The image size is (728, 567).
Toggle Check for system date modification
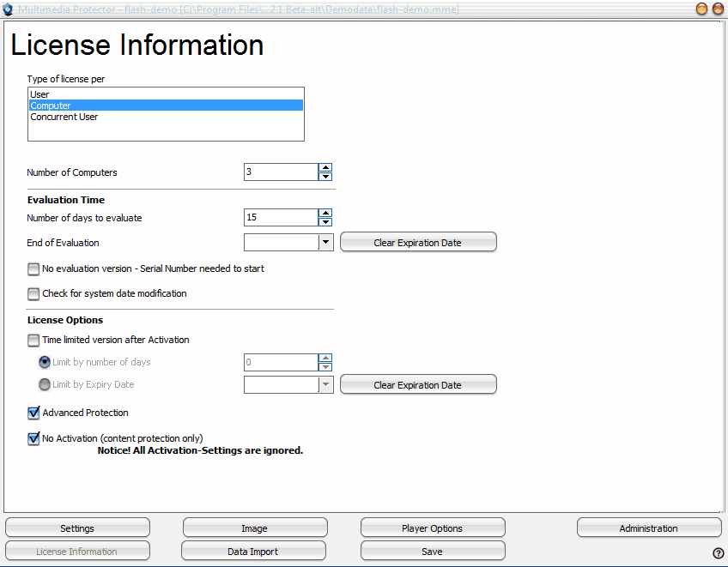tap(33, 293)
